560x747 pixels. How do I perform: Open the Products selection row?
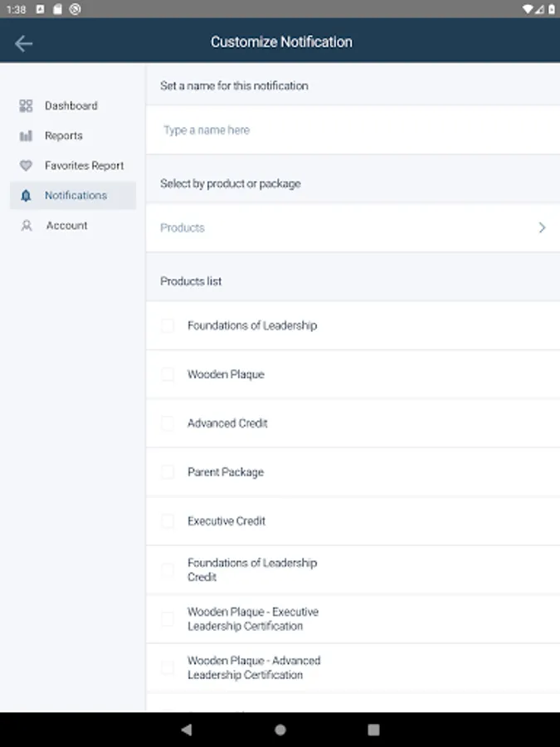click(x=332, y=227)
